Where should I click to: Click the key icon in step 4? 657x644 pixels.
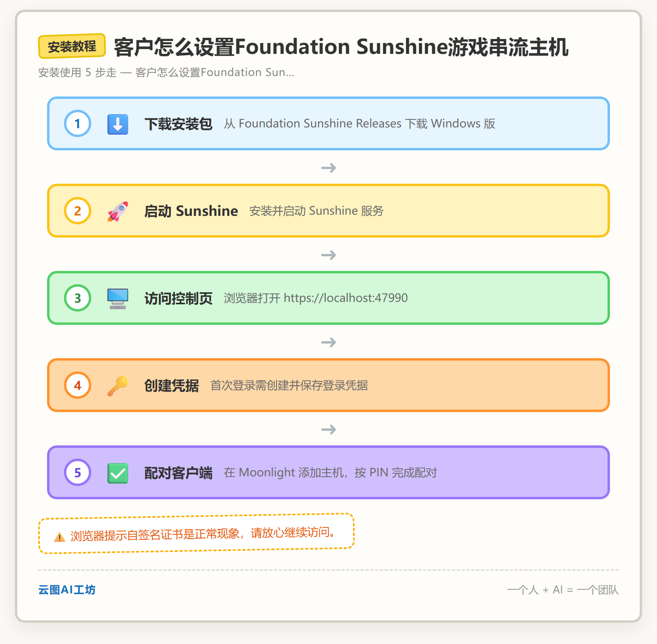pyautogui.click(x=118, y=386)
